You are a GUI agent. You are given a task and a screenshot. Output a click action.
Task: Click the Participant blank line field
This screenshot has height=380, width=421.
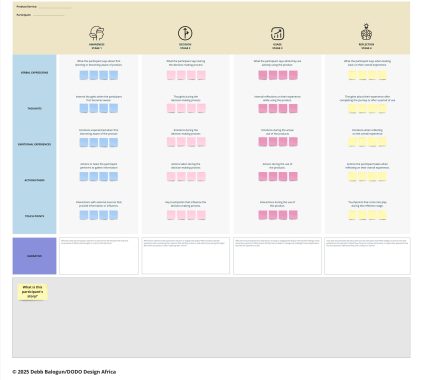48,15
